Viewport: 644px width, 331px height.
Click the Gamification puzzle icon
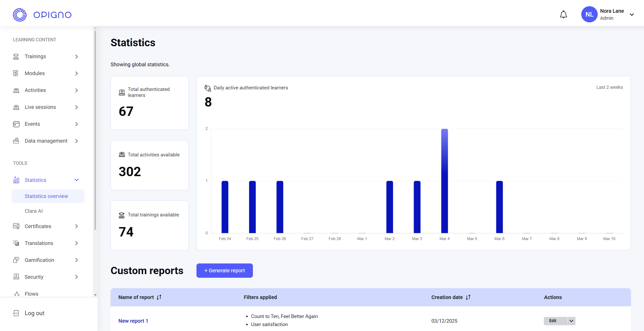pos(16,260)
